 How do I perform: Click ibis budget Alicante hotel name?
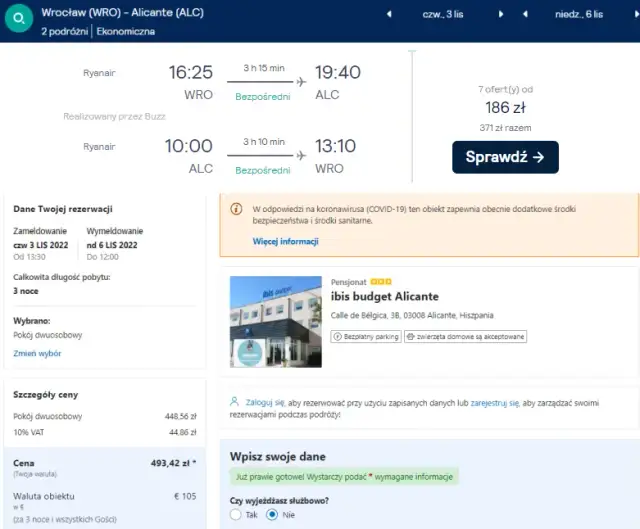point(384,296)
